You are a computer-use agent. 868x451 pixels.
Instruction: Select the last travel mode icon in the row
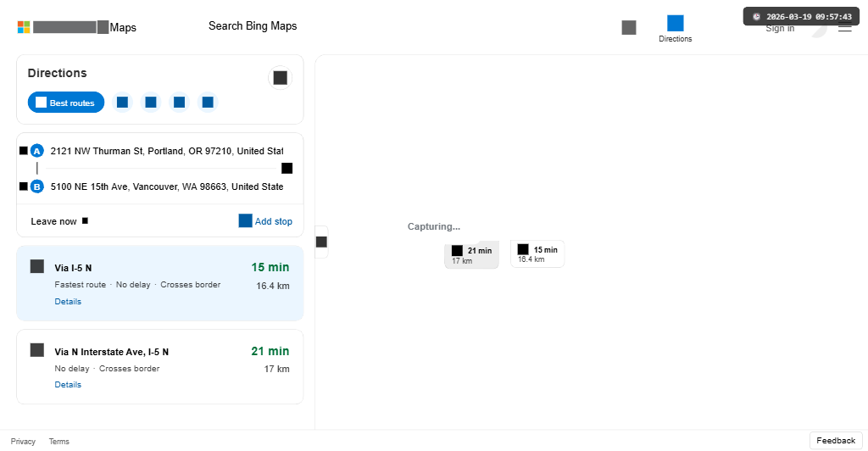coord(208,103)
